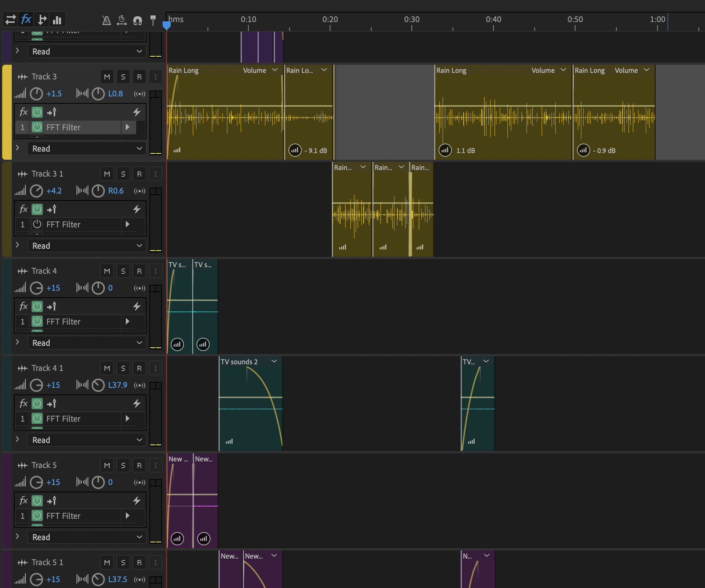Toggle the metronome icon
This screenshot has height=588, width=705.
click(x=106, y=20)
